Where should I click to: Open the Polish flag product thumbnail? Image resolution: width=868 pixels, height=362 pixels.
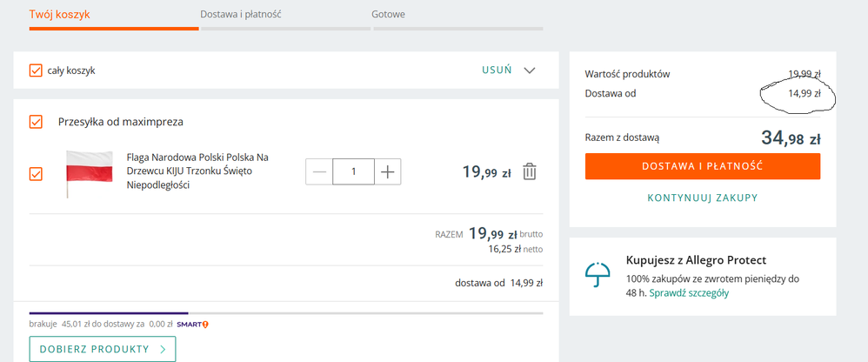click(x=90, y=172)
